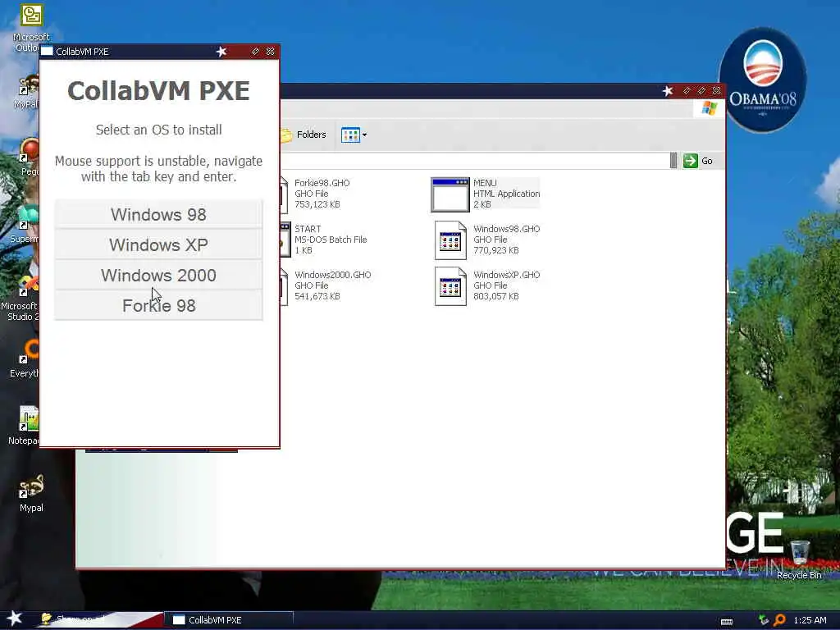Click Go button in Explorer window
840x630 pixels.
click(x=698, y=161)
